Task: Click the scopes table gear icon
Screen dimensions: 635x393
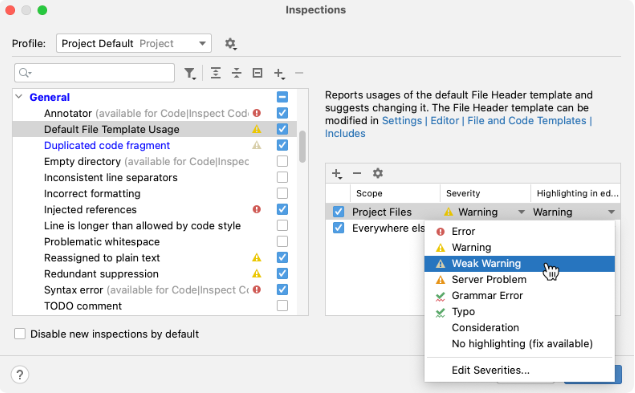Action: [378, 173]
